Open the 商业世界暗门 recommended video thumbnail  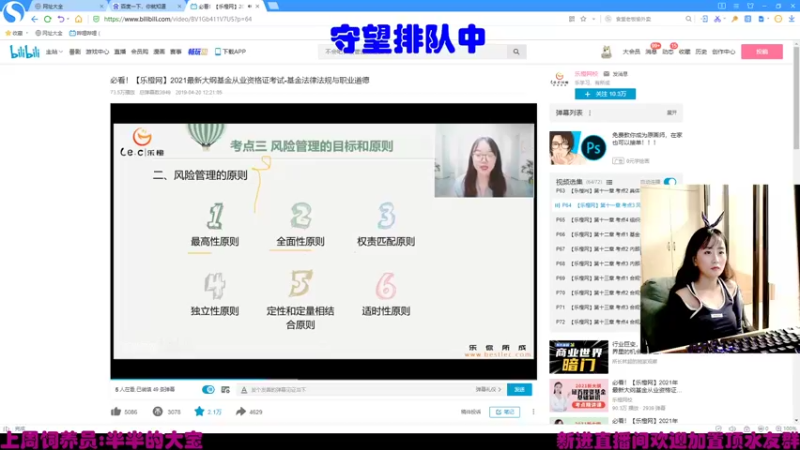(x=579, y=357)
